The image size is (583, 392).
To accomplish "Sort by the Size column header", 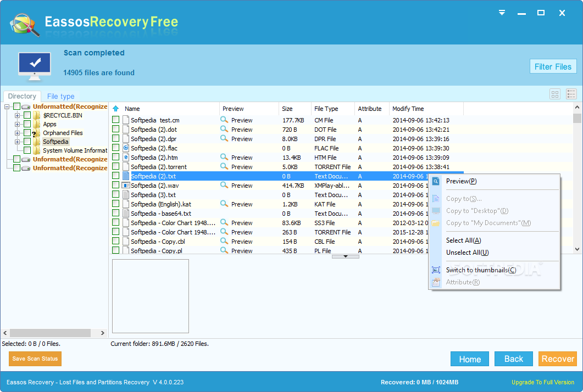I will point(287,109).
